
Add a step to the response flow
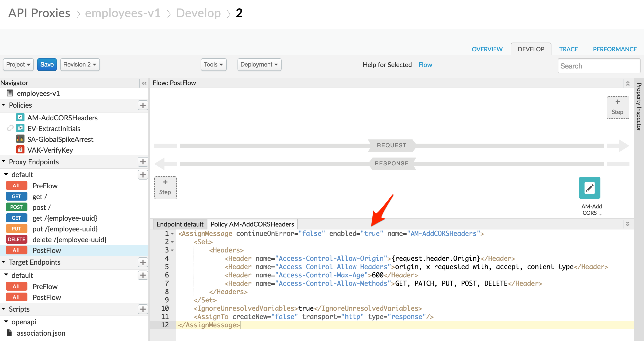[x=165, y=188]
